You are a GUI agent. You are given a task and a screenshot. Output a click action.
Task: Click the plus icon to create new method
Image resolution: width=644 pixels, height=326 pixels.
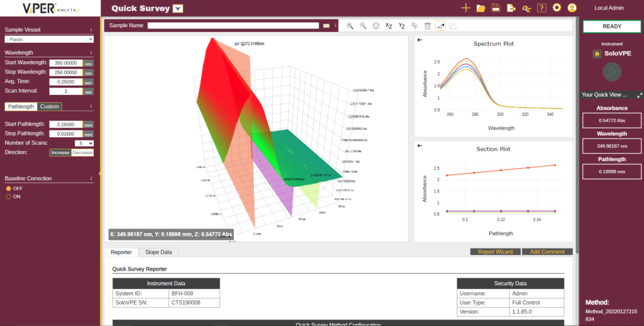click(465, 8)
